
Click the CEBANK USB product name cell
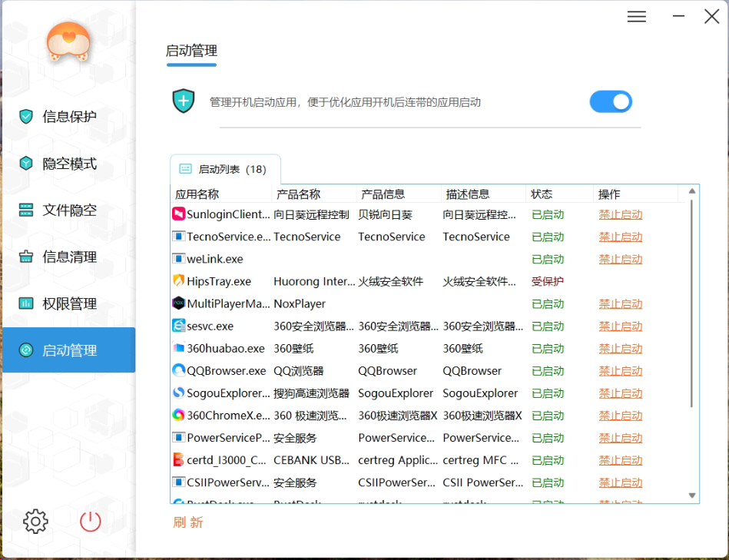click(x=311, y=460)
